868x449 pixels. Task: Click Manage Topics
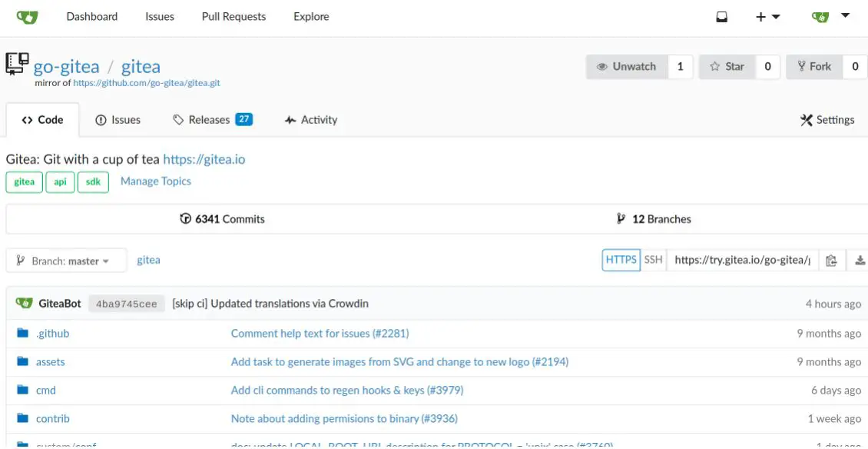[156, 181]
